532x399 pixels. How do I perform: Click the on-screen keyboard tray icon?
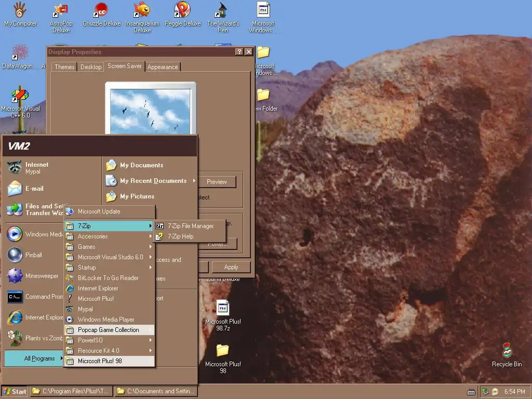tap(471, 392)
